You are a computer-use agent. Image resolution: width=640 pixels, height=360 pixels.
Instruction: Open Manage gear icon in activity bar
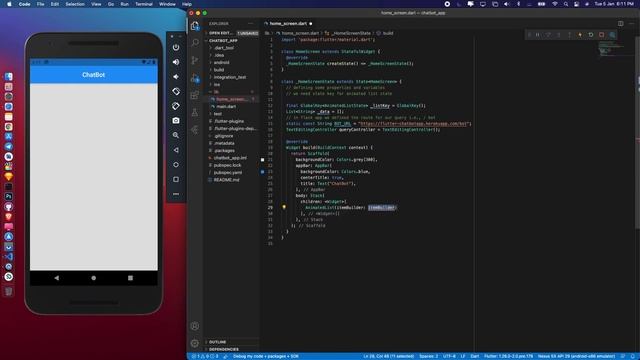pyautogui.click(x=195, y=343)
